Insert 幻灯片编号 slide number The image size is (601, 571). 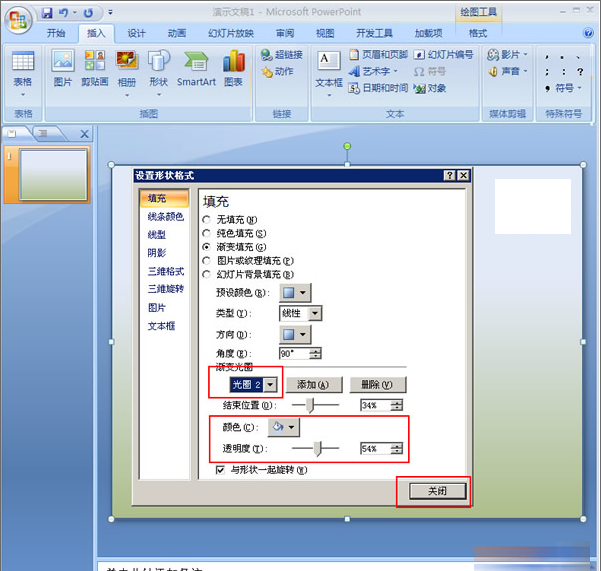443,55
